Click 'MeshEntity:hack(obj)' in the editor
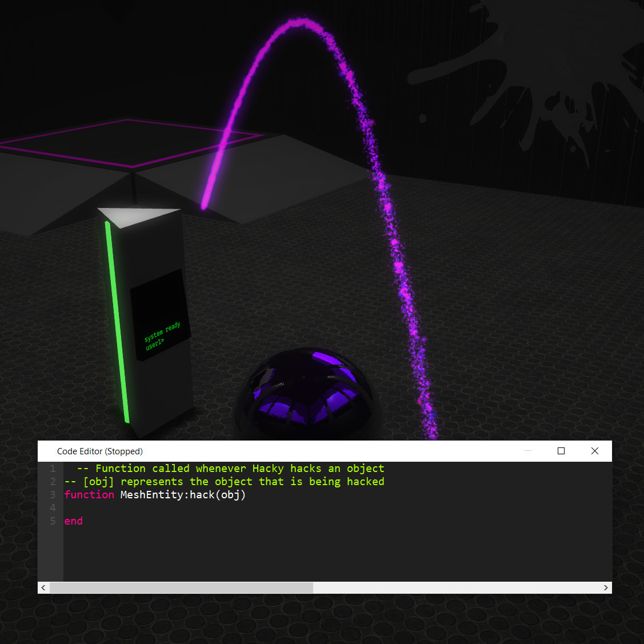Viewport: 644px width, 644px height. [183, 495]
